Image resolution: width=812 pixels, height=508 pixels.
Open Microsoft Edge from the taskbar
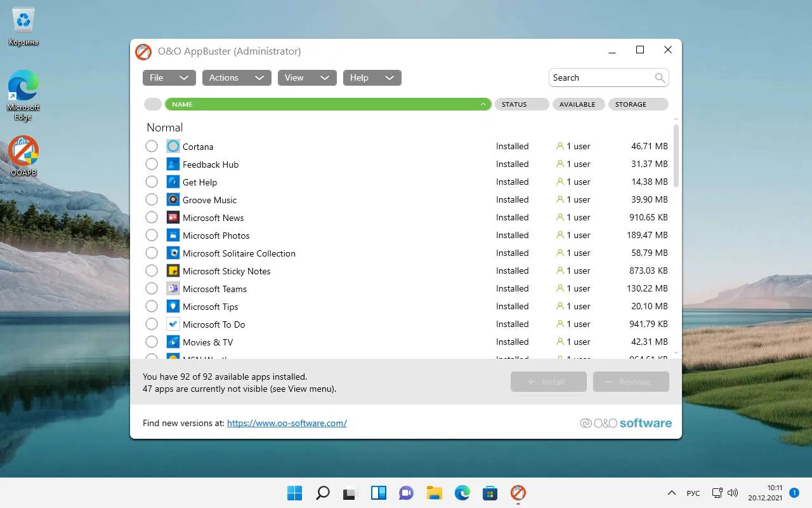462,493
